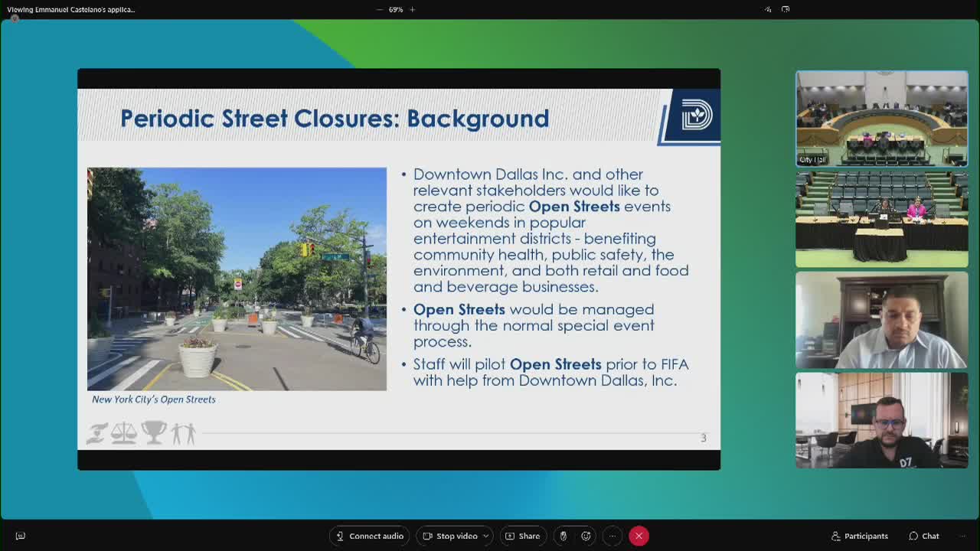Click the City of Dallas logo

click(x=696, y=116)
